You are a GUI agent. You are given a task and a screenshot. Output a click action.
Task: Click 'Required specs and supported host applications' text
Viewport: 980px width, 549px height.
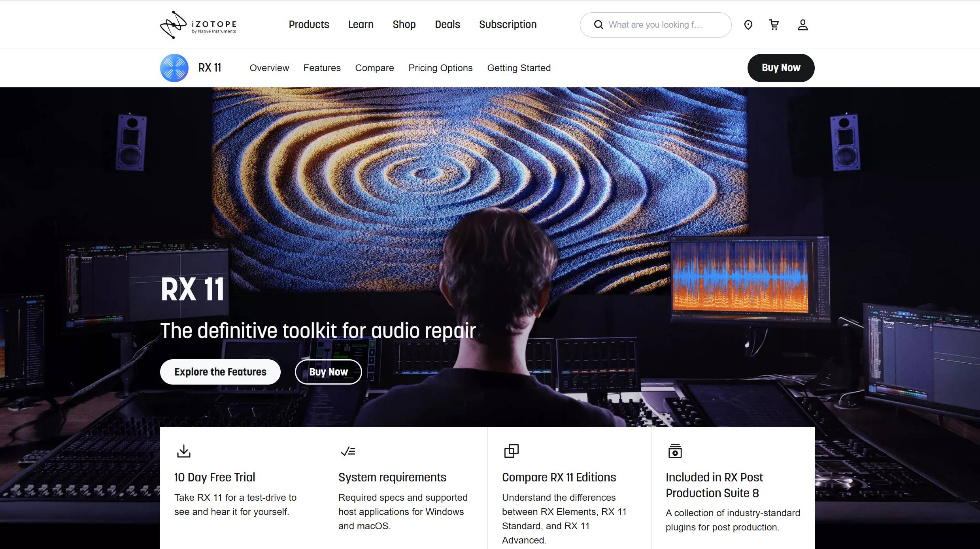pos(403,512)
